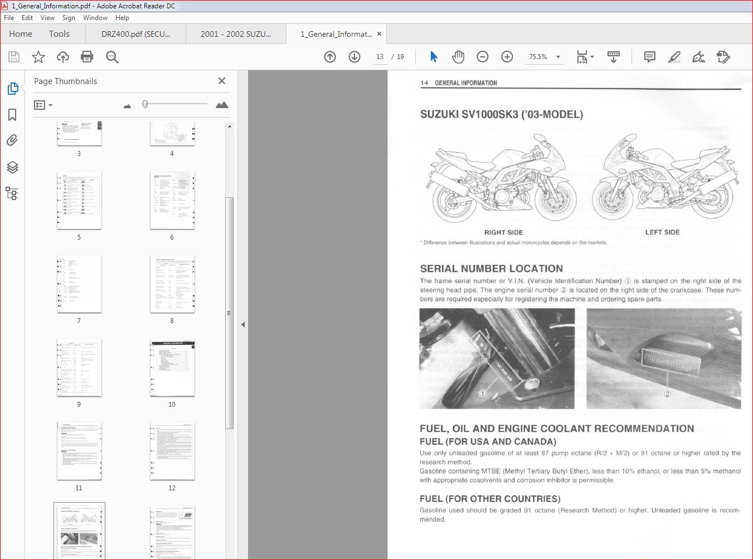Close the Page Thumbnails panel
The width and height of the screenshot is (753, 560).
pyautogui.click(x=222, y=81)
